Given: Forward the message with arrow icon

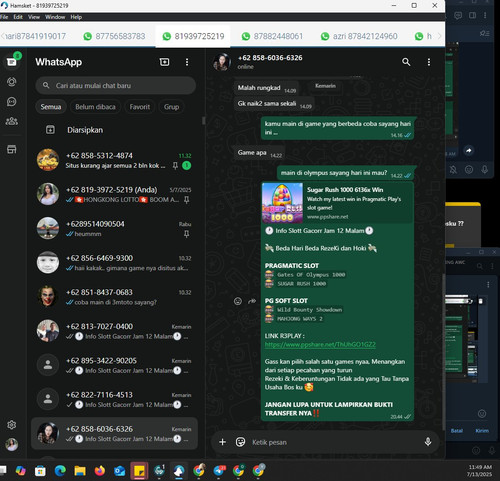Looking at the screenshot, I should coord(252,301).
